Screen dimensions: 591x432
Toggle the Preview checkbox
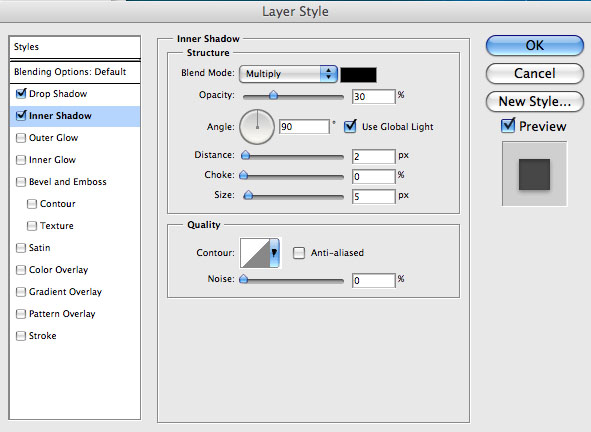click(508, 126)
